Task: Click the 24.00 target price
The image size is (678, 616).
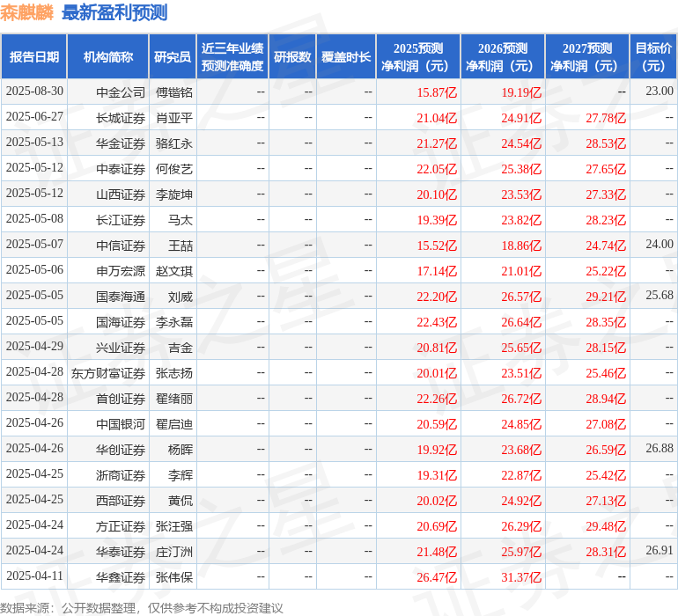Action: [660, 245]
